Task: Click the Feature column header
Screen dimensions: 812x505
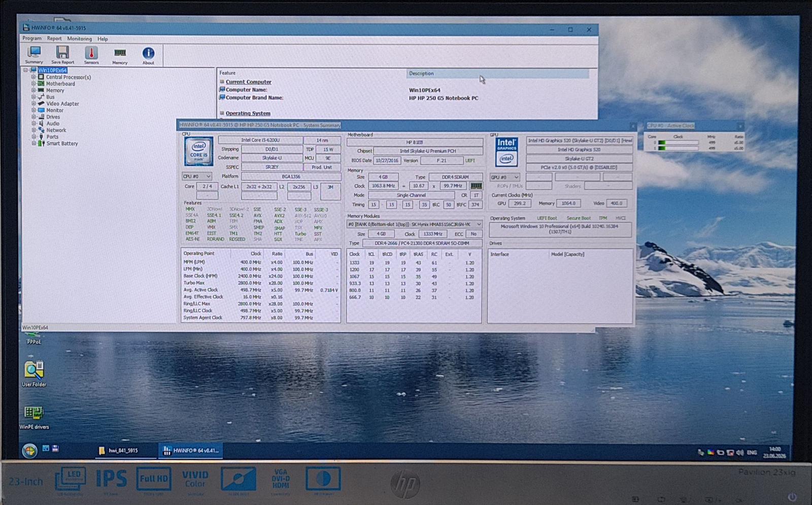Action: (227, 73)
